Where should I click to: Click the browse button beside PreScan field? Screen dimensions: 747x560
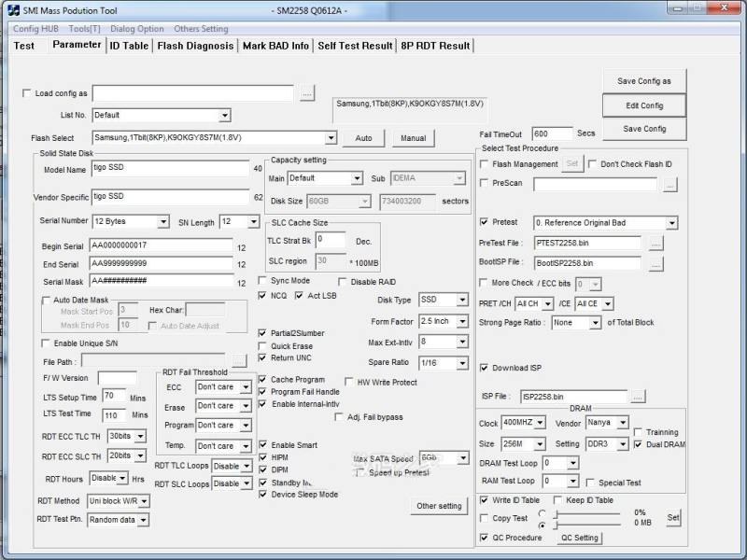tap(669, 185)
